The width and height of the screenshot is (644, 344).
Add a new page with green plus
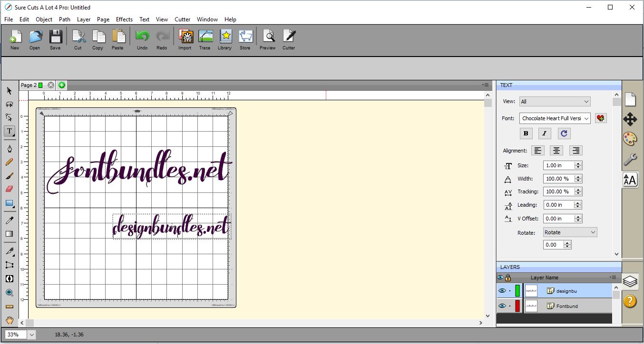tap(62, 85)
